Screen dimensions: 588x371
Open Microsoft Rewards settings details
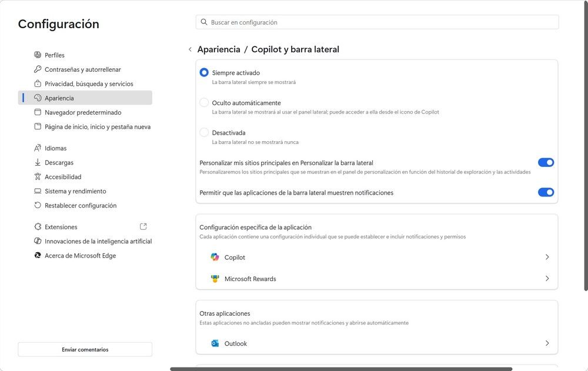(547, 279)
